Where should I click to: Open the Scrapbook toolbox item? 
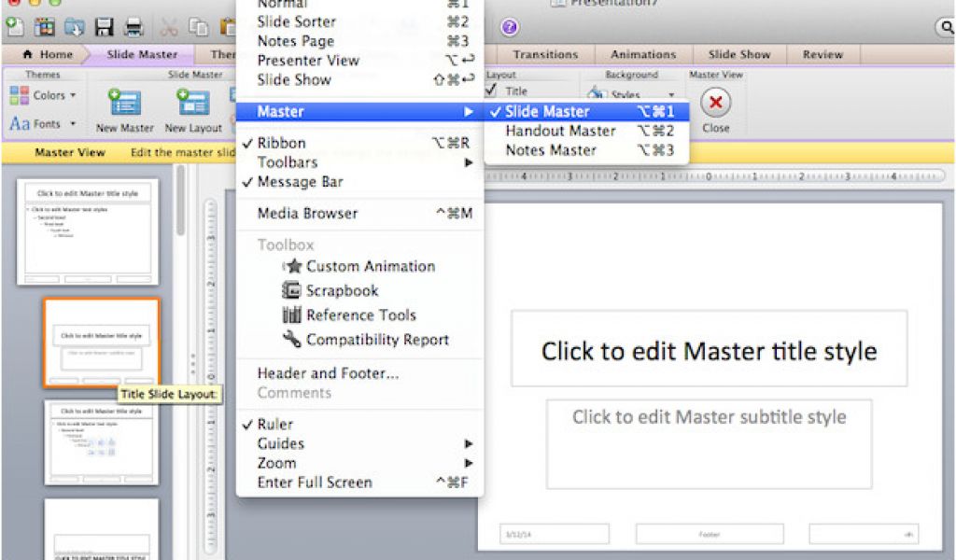point(342,290)
